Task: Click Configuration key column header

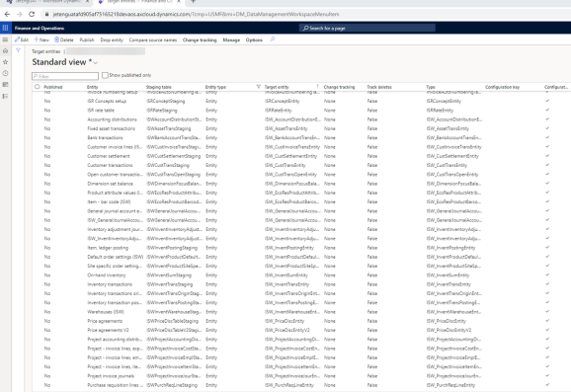Action: 502,87
